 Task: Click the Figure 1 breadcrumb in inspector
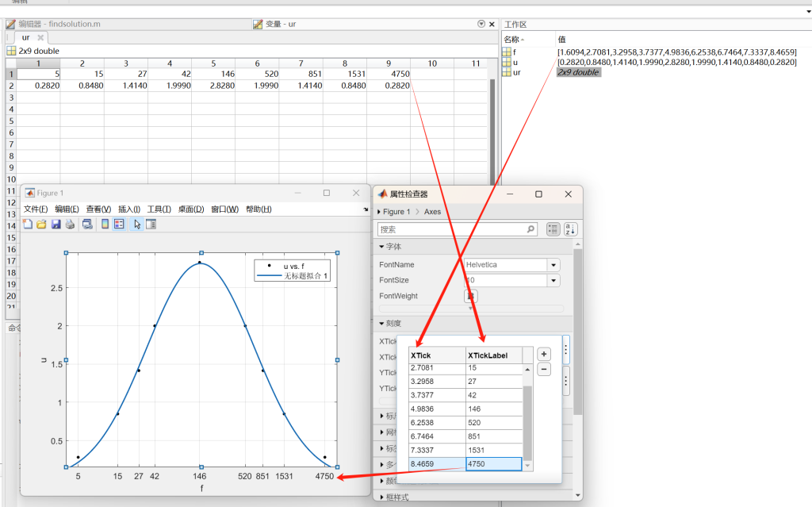point(396,212)
